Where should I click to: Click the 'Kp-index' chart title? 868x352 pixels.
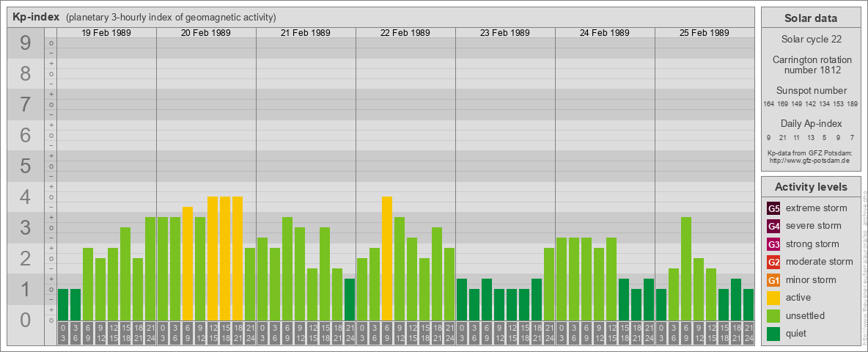[x=36, y=17]
